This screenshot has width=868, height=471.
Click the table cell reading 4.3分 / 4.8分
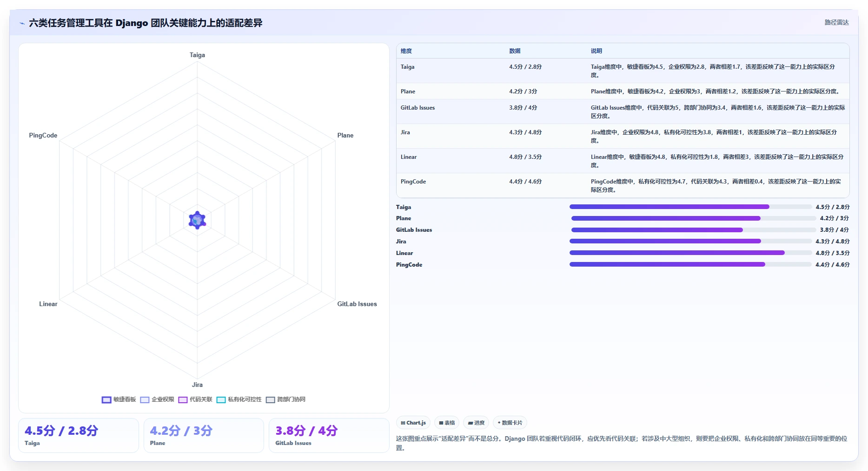525,132
